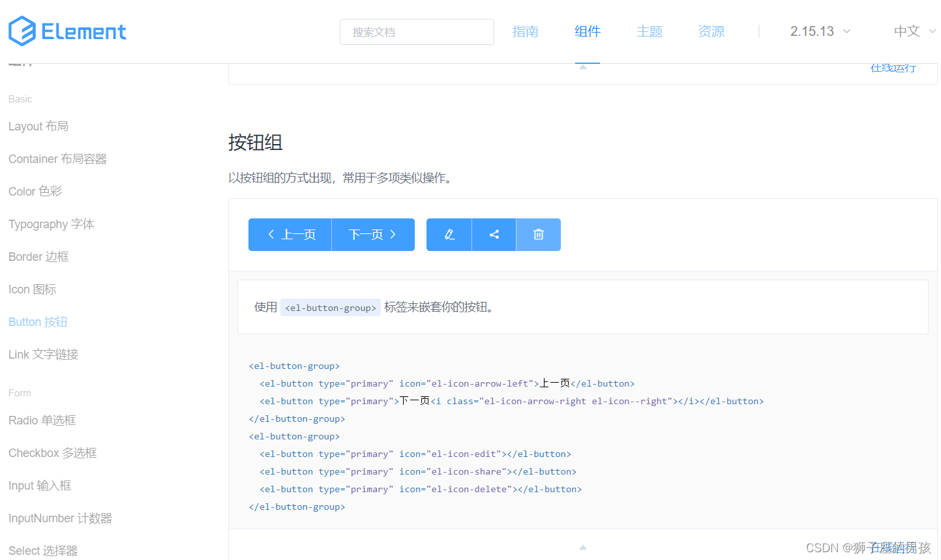Open the 2.15.13 version dropdown
Image resolution: width=941 pixels, height=560 pixels.
[x=820, y=31]
